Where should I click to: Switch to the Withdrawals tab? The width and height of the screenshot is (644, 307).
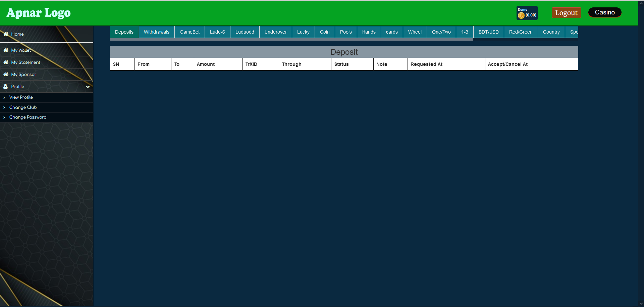click(x=156, y=32)
